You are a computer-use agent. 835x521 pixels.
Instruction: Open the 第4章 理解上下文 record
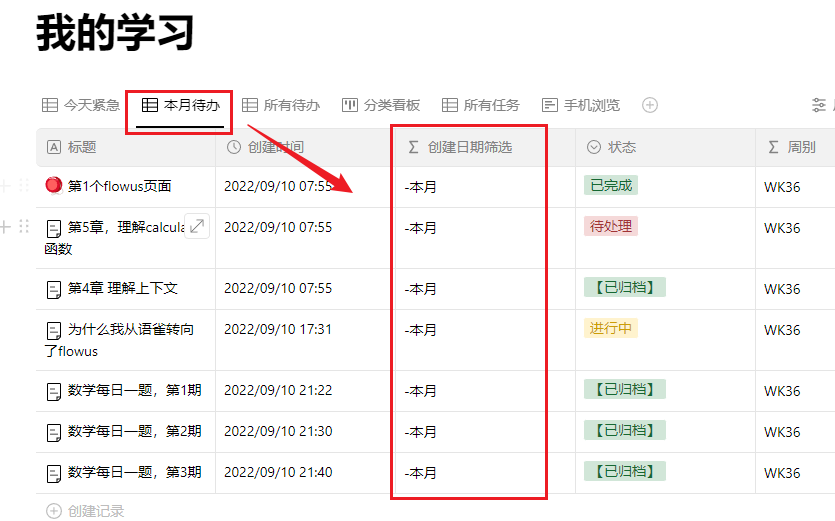coord(122,288)
